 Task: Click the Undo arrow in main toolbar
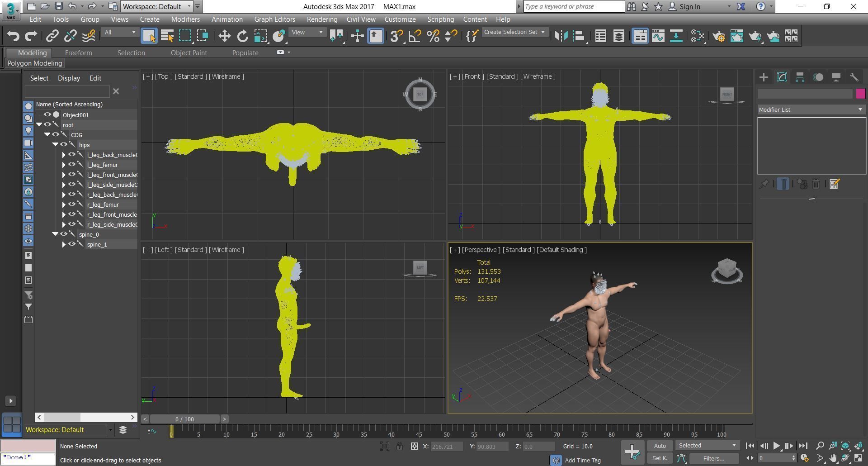tap(13, 36)
